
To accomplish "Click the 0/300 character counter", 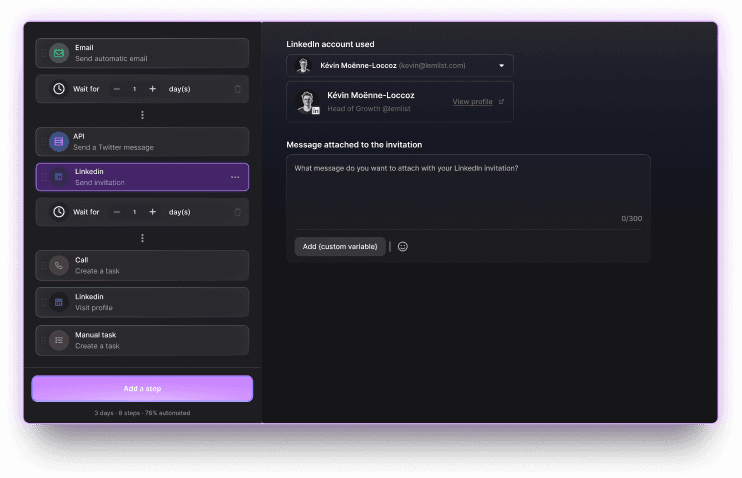I will (632, 219).
